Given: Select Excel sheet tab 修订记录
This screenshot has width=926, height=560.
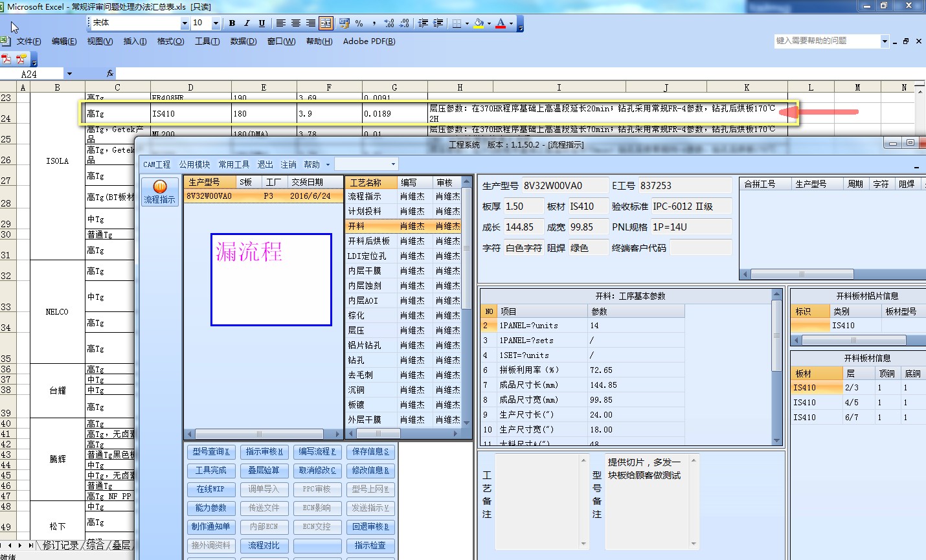Looking at the screenshot, I should pos(60,545).
